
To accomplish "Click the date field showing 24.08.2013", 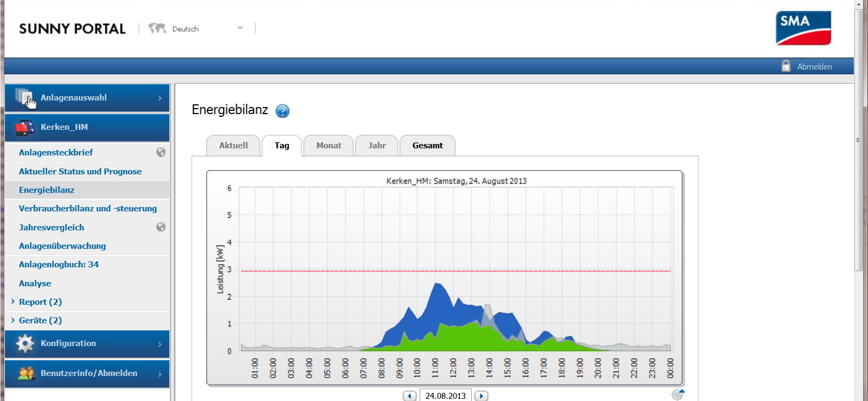I will (445, 396).
